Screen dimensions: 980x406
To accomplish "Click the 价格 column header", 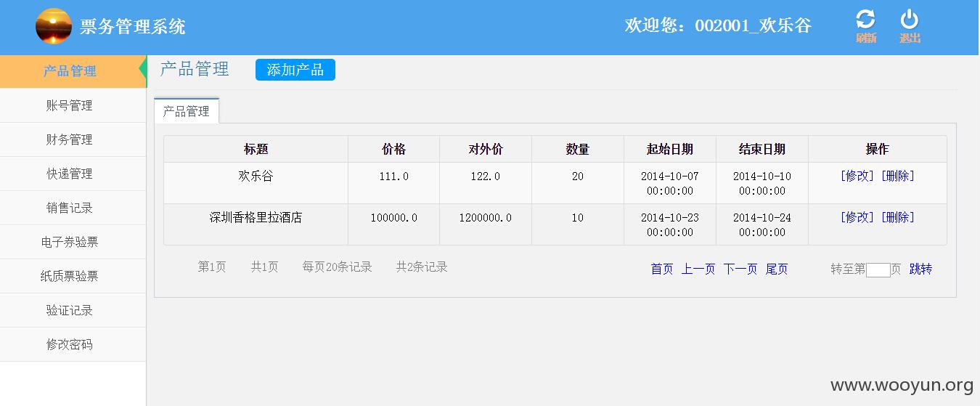I will tap(394, 149).
